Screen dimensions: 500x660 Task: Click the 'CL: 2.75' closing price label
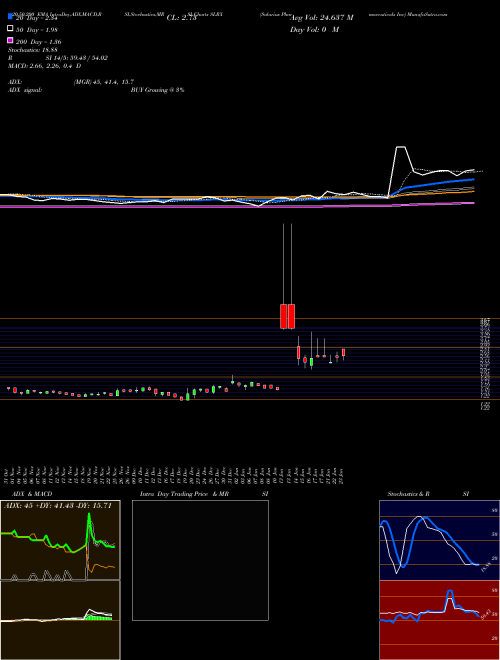[x=181, y=18]
